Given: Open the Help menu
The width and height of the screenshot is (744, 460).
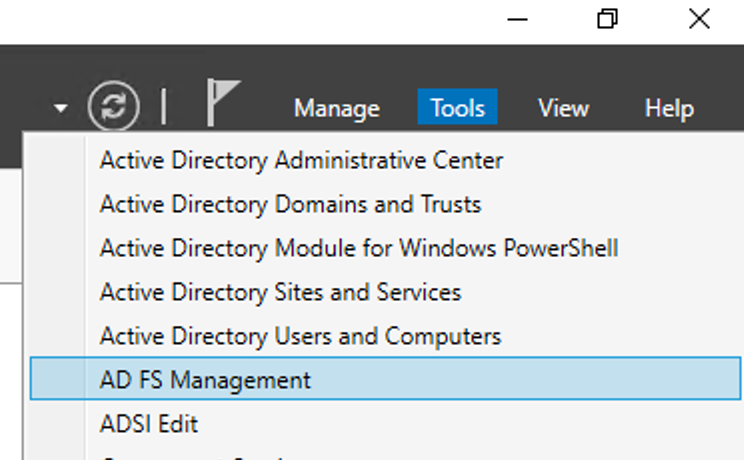Looking at the screenshot, I should point(669,108).
